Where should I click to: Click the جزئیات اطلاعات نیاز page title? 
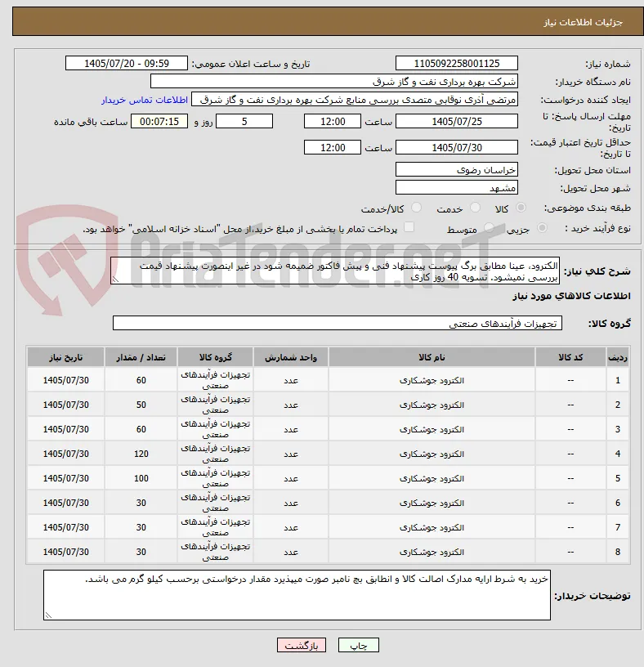tap(584, 22)
